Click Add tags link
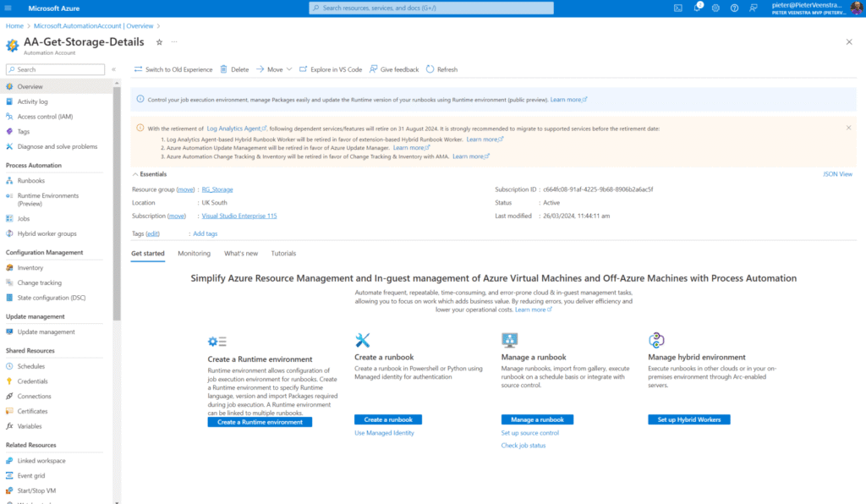The image size is (866, 504). coord(205,233)
